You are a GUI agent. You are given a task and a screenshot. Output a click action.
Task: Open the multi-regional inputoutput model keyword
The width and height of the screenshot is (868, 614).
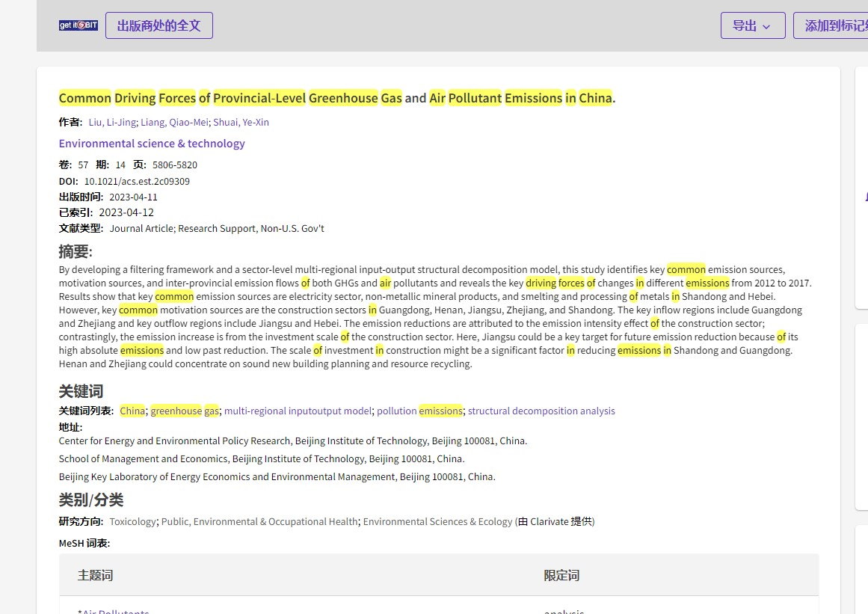click(x=298, y=411)
